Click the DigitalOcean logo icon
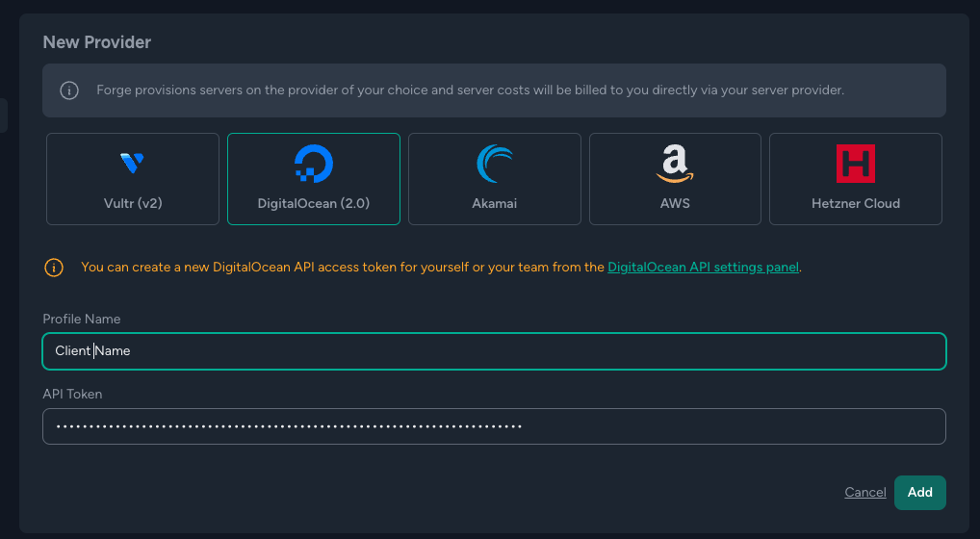The height and width of the screenshot is (539, 980). [x=313, y=164]
